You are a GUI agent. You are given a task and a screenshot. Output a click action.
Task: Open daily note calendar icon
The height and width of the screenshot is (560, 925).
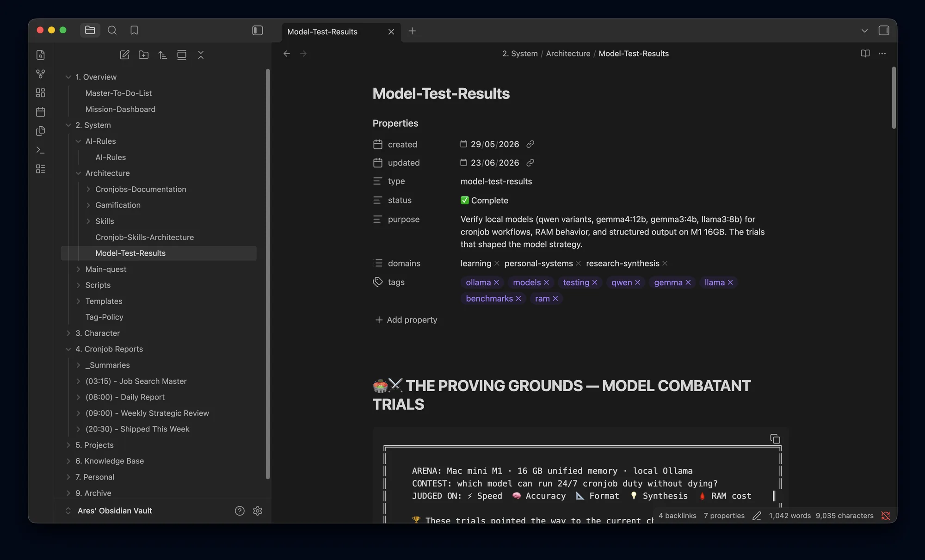tap(41, 112)
